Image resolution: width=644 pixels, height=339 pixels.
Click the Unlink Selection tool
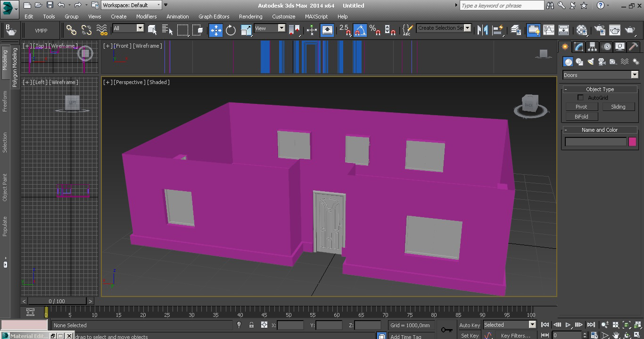click(86, 30)
